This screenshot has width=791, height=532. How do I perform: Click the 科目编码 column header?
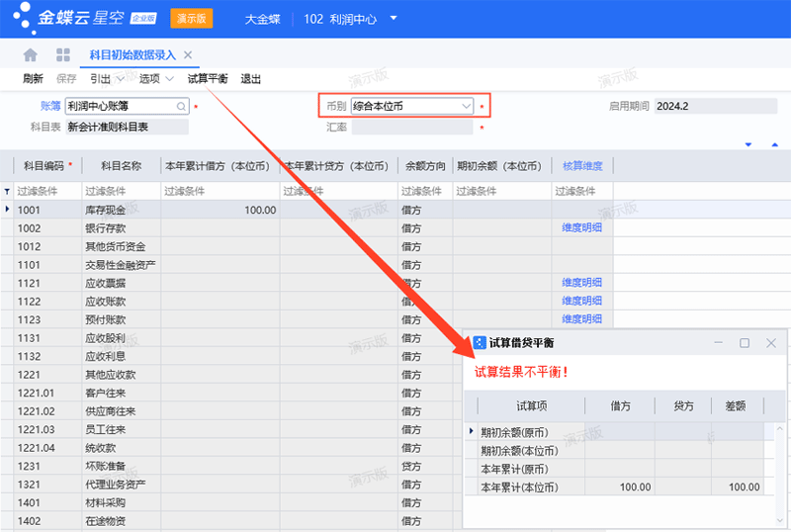tap(47, 166)
